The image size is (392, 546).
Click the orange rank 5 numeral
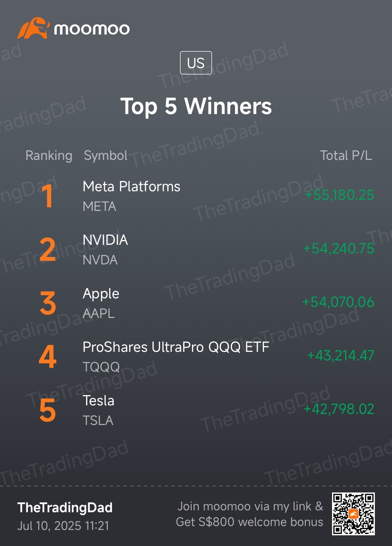[x=47, y=410]
